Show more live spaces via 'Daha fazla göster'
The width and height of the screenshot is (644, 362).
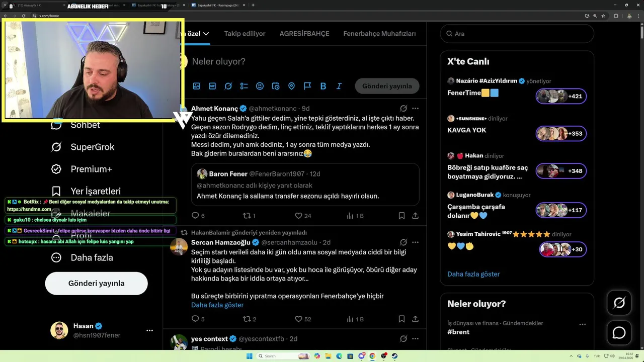point(473,275)
